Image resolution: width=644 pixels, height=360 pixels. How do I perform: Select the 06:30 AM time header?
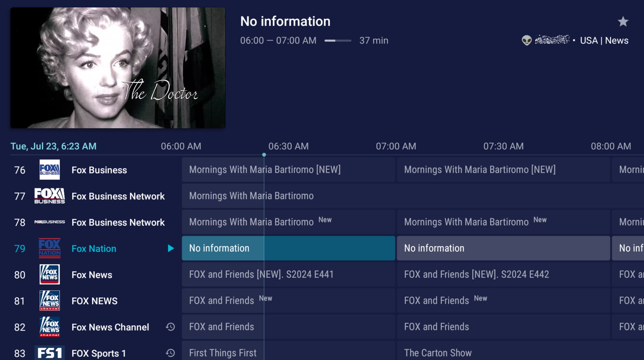pos(288,146)
